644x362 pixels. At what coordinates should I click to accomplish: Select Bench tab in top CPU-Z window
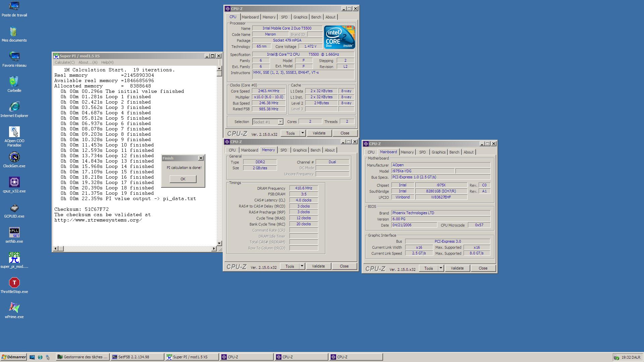point(316,17)
